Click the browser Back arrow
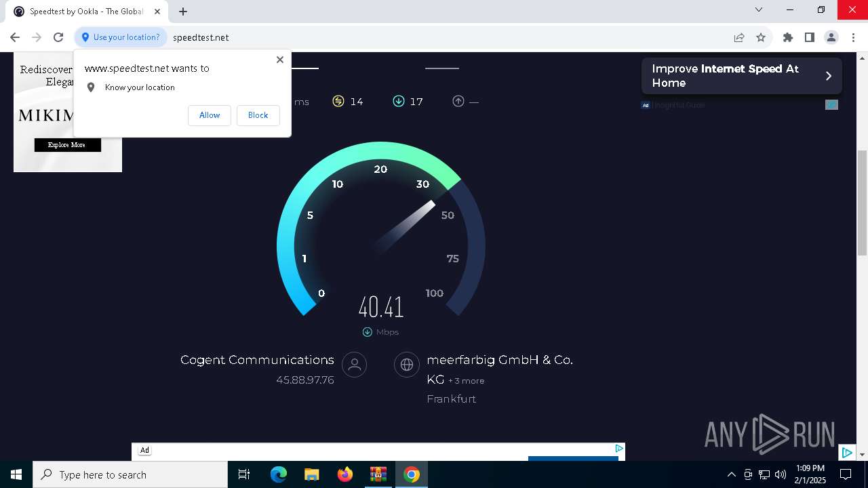This screenshot has height=488, width=868. pyautogui.click(x=15, y=37)
